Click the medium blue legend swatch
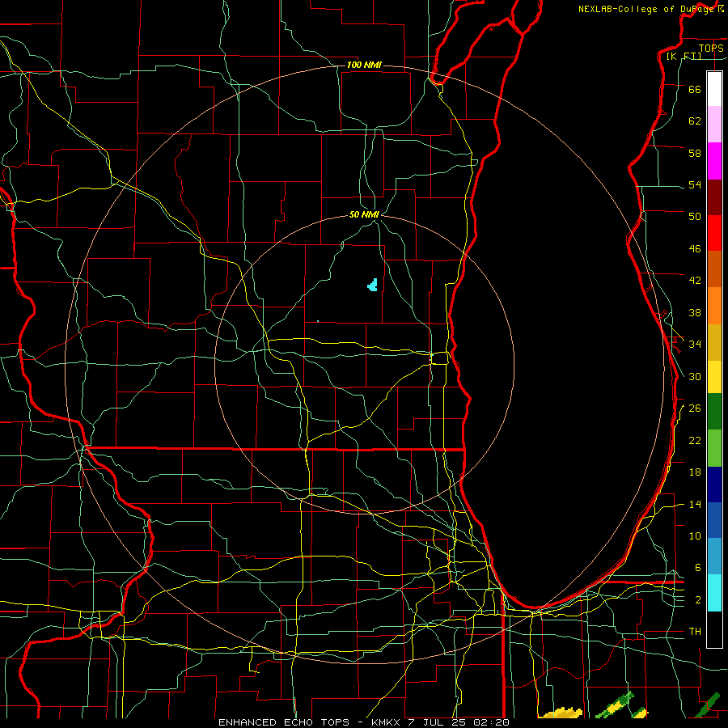The width and height of the screenshot is (728, 728). (714, 520)
